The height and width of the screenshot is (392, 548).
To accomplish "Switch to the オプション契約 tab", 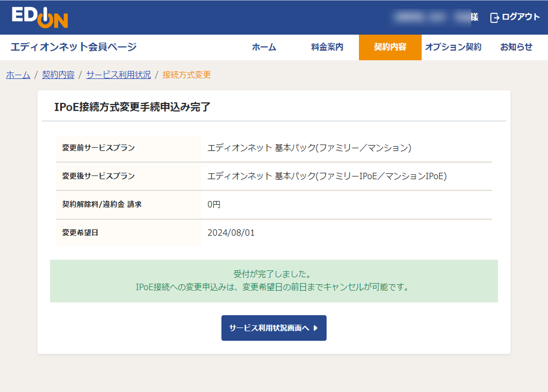I will [x=454, y=47].
